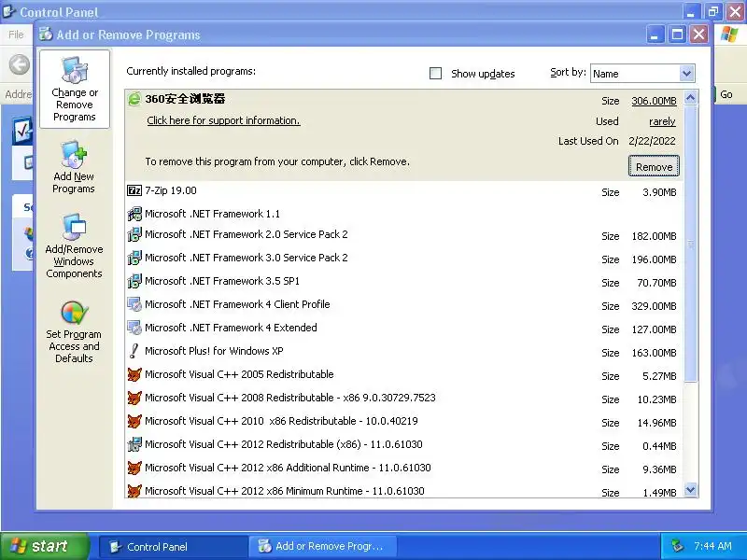Click Back arrow in Control Panel window

20,64
